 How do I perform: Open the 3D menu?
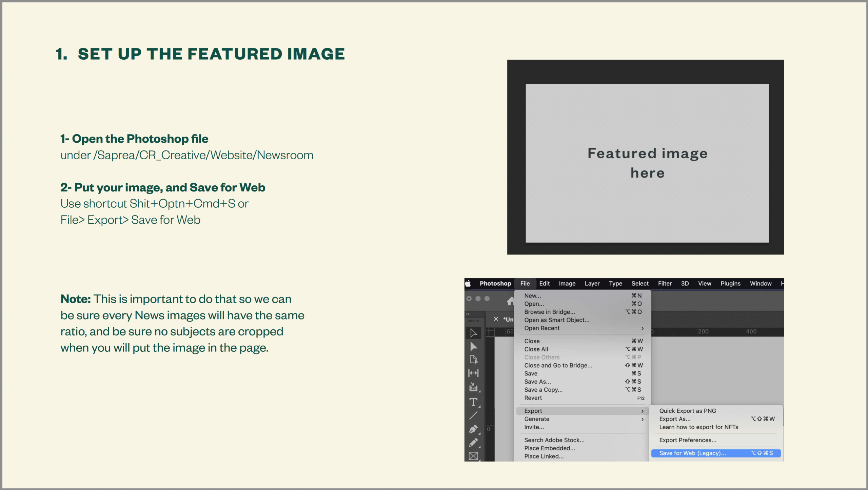[x=685, y=283]
